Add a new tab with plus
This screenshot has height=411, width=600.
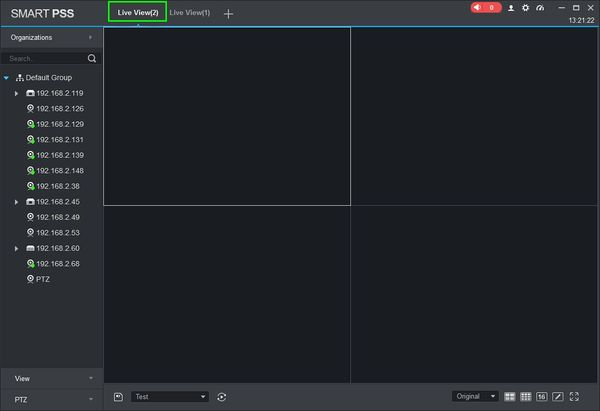[x=228, y=14]
